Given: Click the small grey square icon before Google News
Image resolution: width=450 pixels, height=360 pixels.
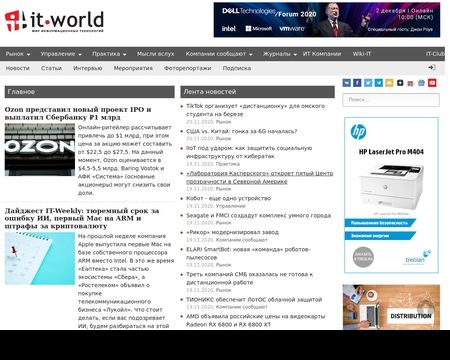Looking at the screenshot, I should tap(411, 83).
